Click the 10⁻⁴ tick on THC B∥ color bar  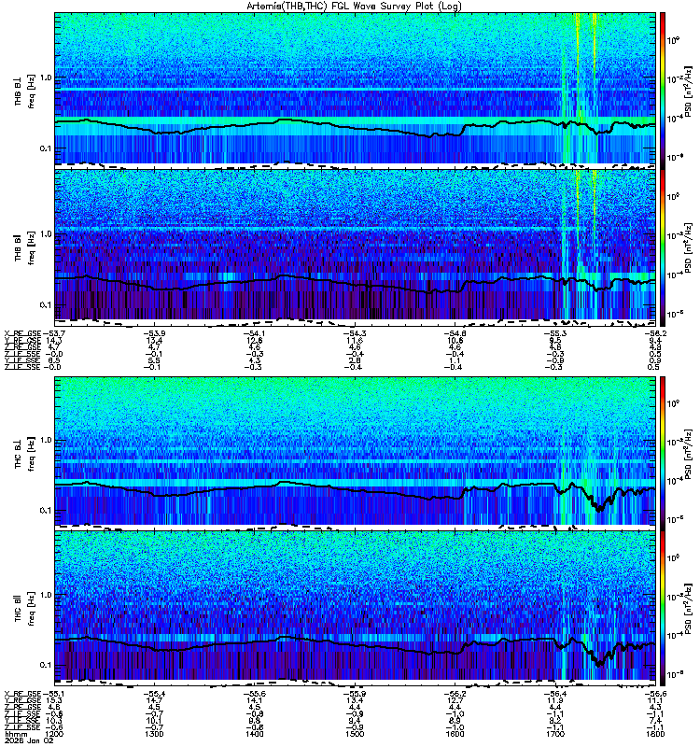[673, 635]
